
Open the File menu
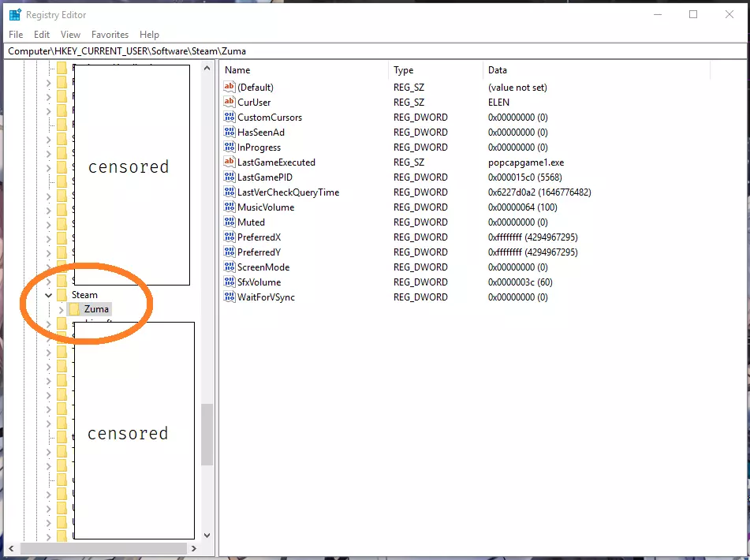pyautogui.click(x=16, y=35)
